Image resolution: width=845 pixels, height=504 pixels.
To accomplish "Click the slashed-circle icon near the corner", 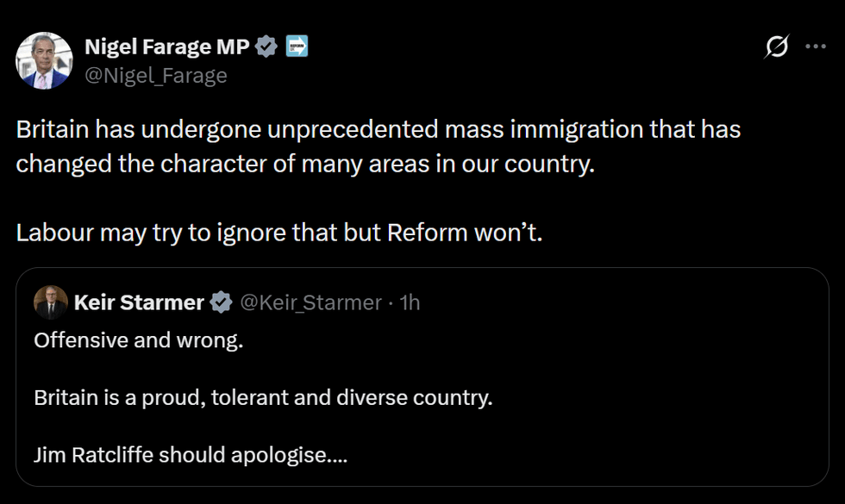I will click(777, 47).
